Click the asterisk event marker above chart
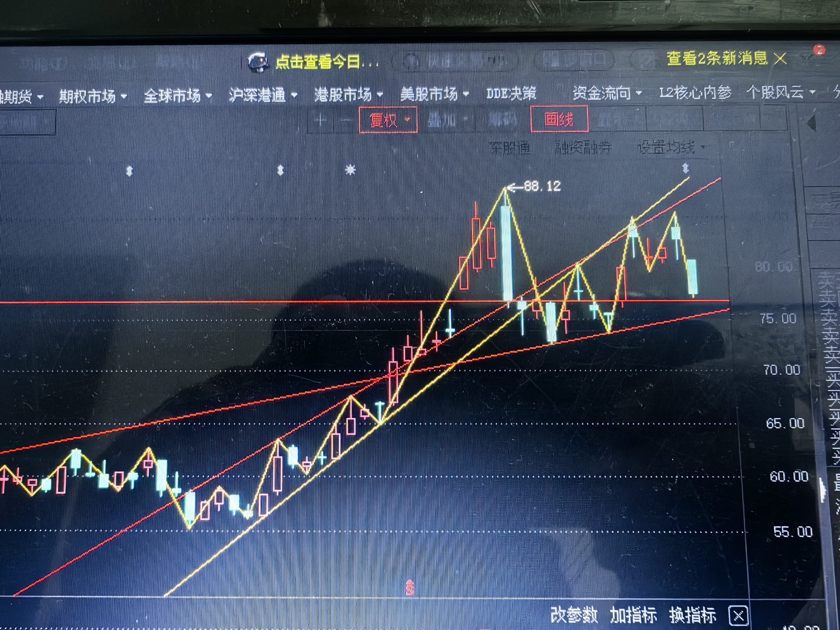The width and height of the screenshot is (840, 630). 351,170
